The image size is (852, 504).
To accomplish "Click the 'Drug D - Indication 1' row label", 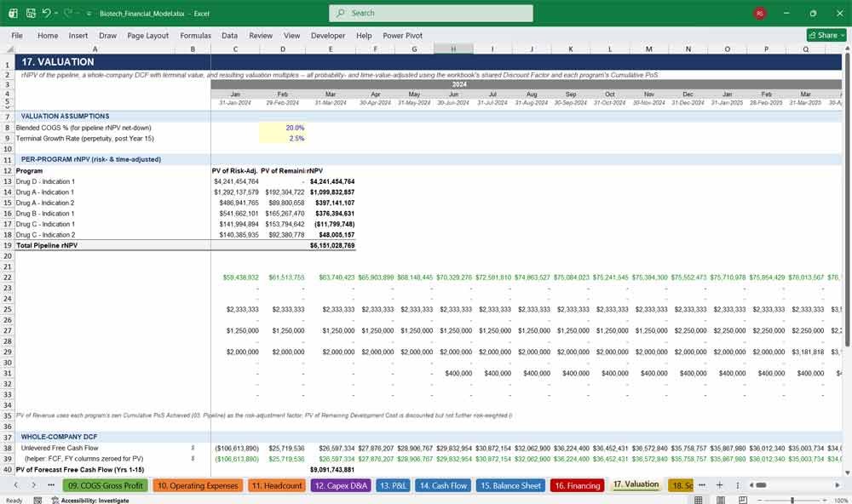I will [x=46, y=181].
